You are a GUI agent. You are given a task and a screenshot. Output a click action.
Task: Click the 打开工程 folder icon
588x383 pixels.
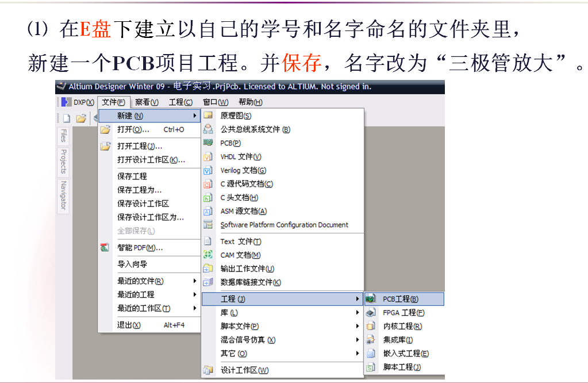pos(106,146)
